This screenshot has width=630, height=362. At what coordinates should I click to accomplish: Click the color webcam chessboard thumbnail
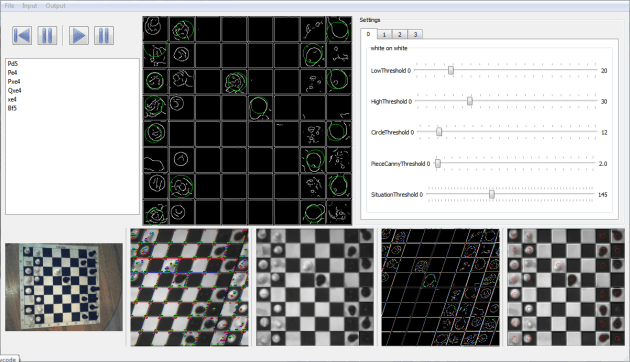click(x=64, y=287)
